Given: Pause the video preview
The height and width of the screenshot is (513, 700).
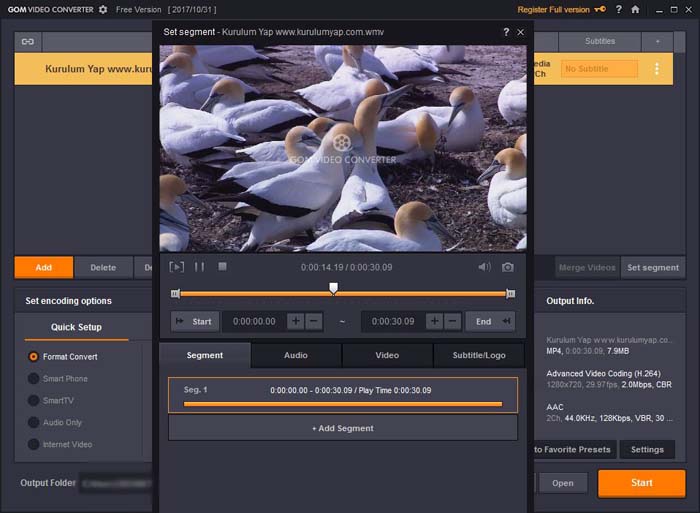Looking at the screenshot, I should coord(199,267).
